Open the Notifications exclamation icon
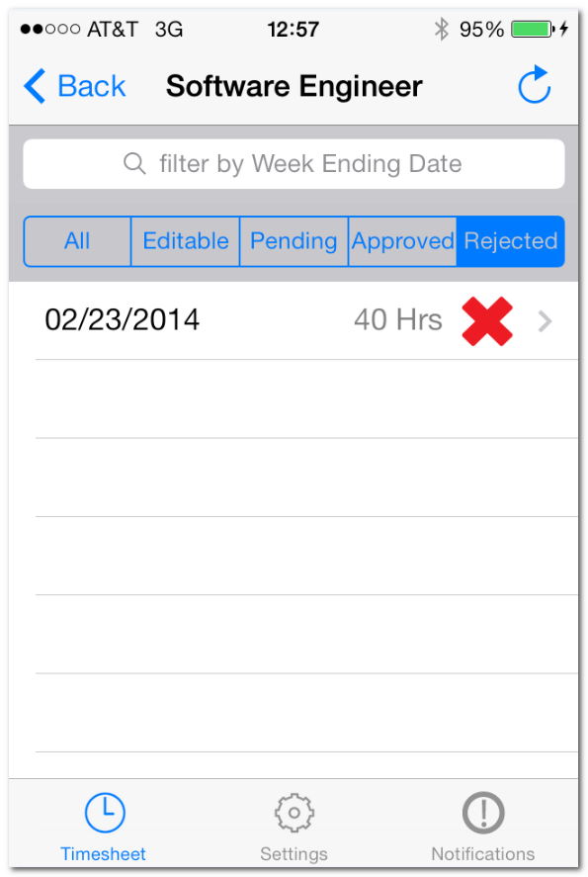Image resolution: width=588 pixels, height=877 pixels. click(483, 812)
